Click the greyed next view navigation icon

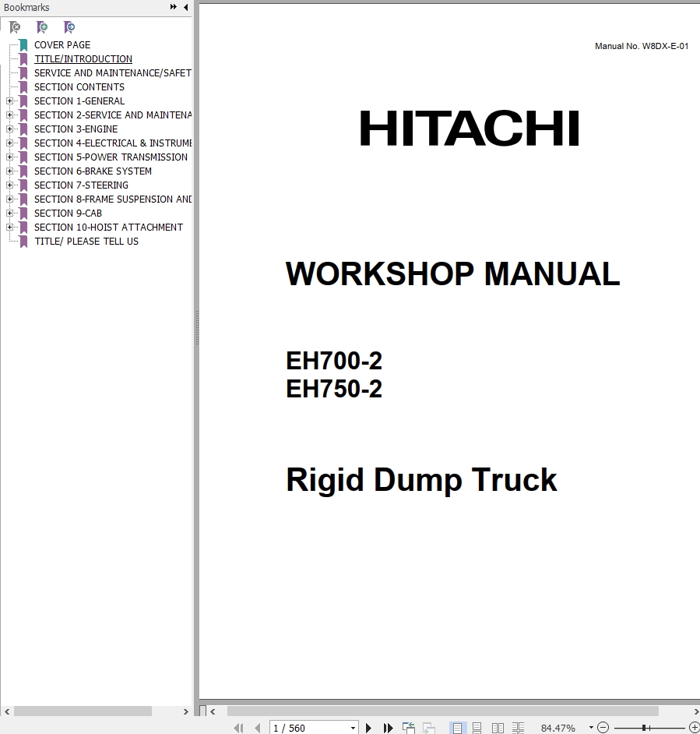pyautogui.click(x=428, y=728)
